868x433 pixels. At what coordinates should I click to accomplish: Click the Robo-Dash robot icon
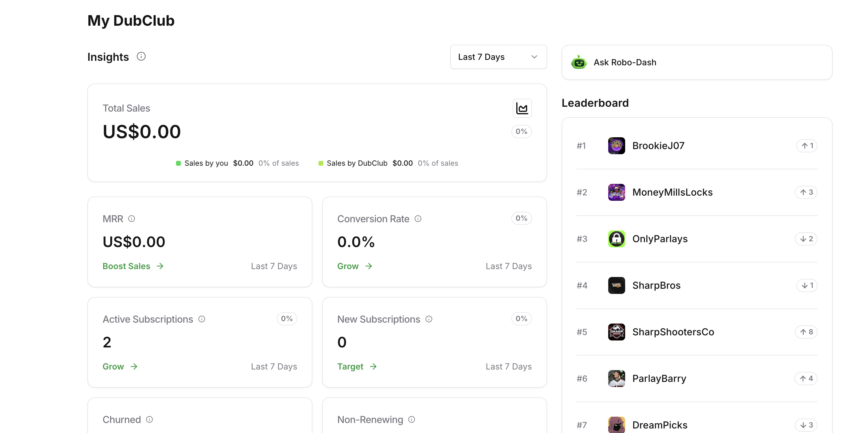[579, 62]
